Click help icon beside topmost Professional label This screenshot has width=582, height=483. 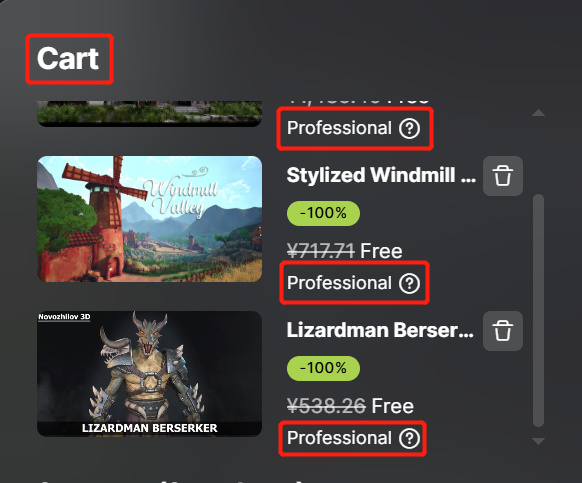click(409, 128)
